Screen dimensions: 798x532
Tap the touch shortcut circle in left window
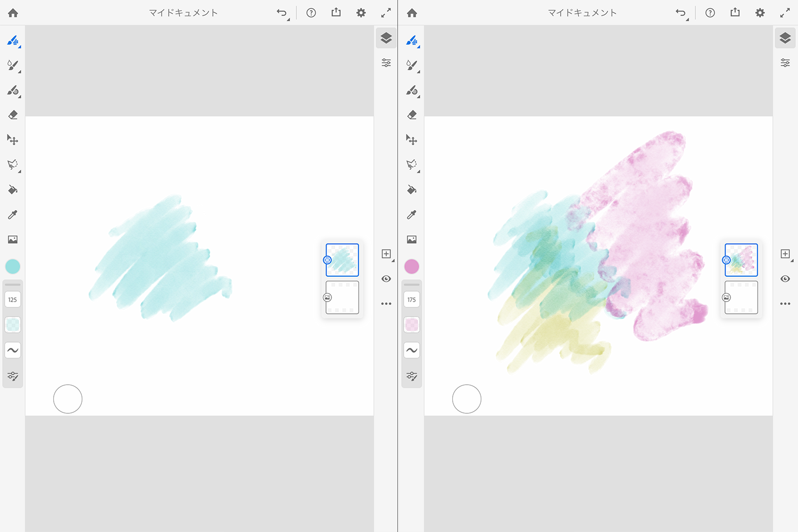68,399
